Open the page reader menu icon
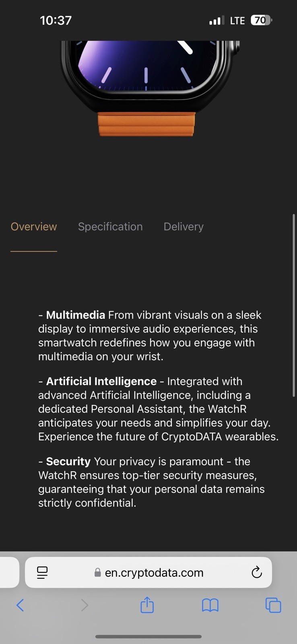Image resolution: width=297 pixels, height=644 pixels. (x=42, y=572)
